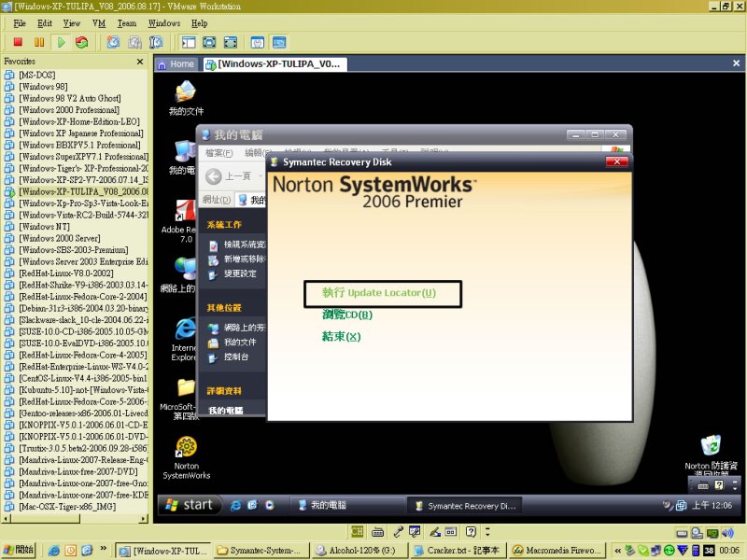
Task: Expand the host quick launch » chevron
Action: tap(103, 549)
